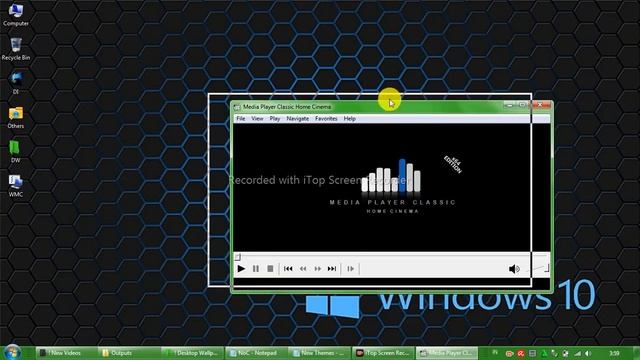Switch to the New Videos taskbar window
The height and width of the screenshot is (360, 640).
pyautogui.click(x=66, y=353)
